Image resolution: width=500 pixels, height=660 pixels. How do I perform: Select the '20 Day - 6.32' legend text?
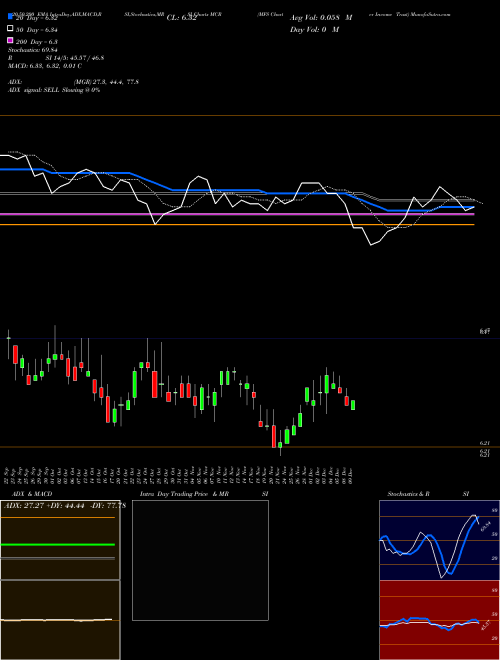point(37,19)
